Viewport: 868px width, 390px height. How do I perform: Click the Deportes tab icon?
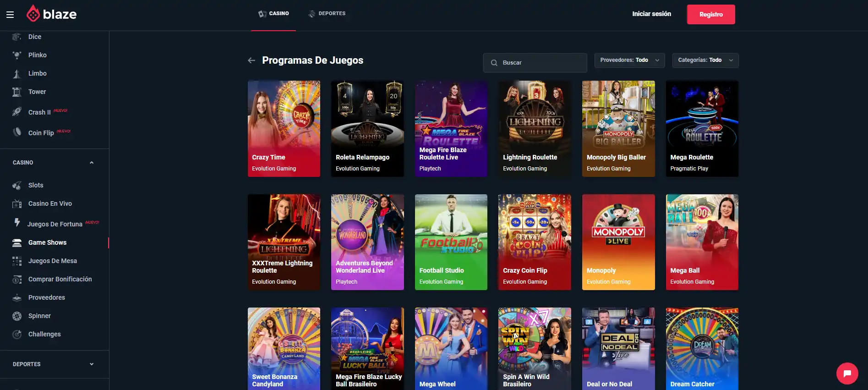312,14
